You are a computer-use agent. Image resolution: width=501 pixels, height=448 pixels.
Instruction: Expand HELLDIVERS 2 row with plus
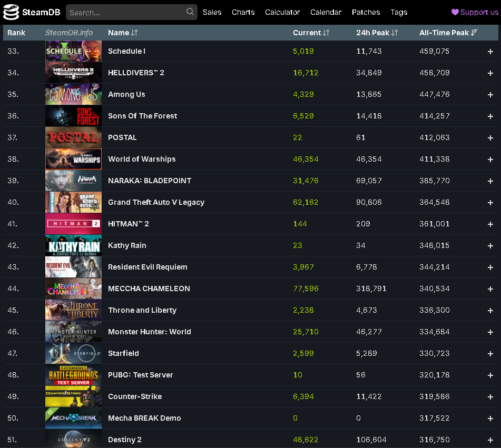click(x=490, y=73)
